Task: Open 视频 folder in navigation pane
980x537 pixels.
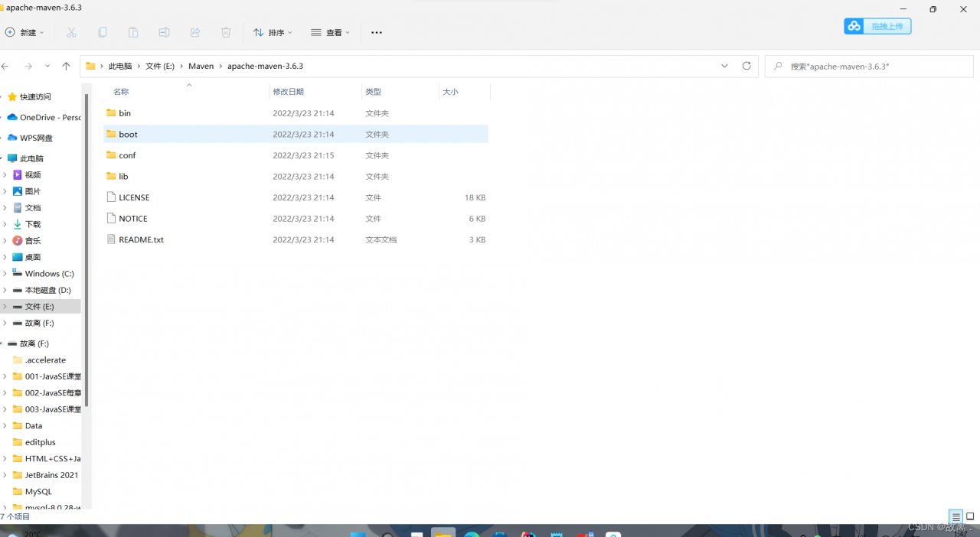Action: point(33,175)
